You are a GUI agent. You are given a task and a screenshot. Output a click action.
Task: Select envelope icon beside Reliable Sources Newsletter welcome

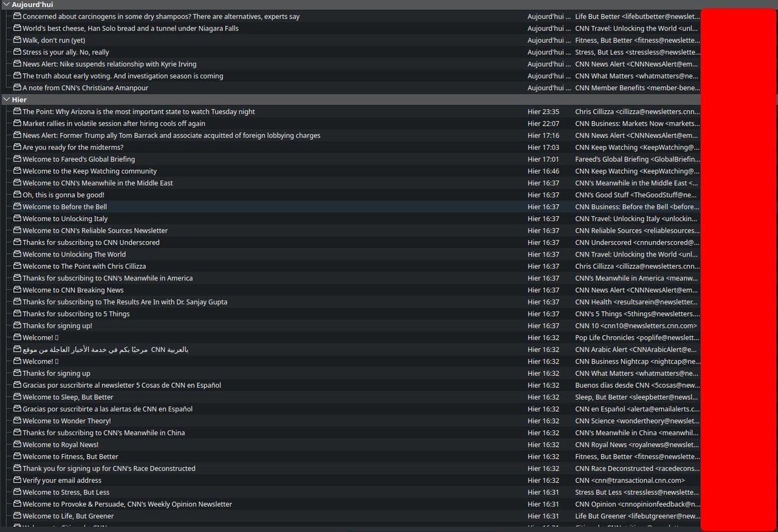tap(18, 230)
